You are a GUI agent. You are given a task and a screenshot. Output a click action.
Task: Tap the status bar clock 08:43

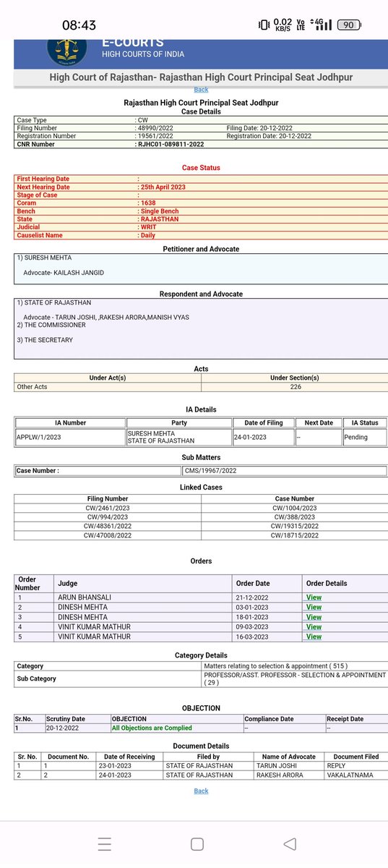pyautogui.click(x=79, y=25)
